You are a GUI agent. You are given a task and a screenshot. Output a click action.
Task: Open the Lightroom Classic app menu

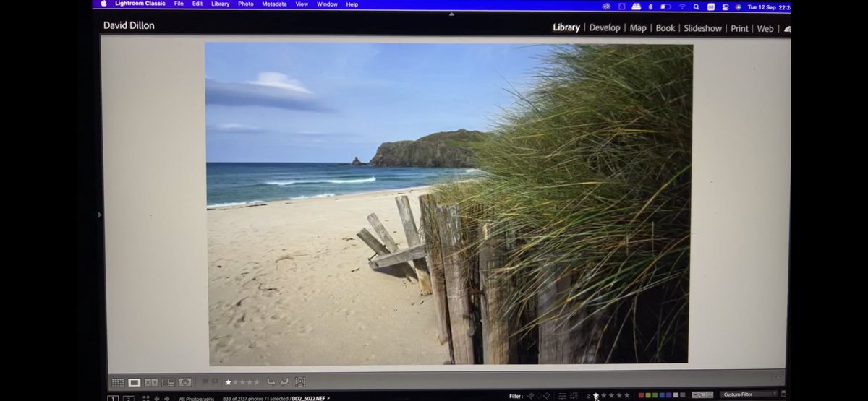pos(140,4)
